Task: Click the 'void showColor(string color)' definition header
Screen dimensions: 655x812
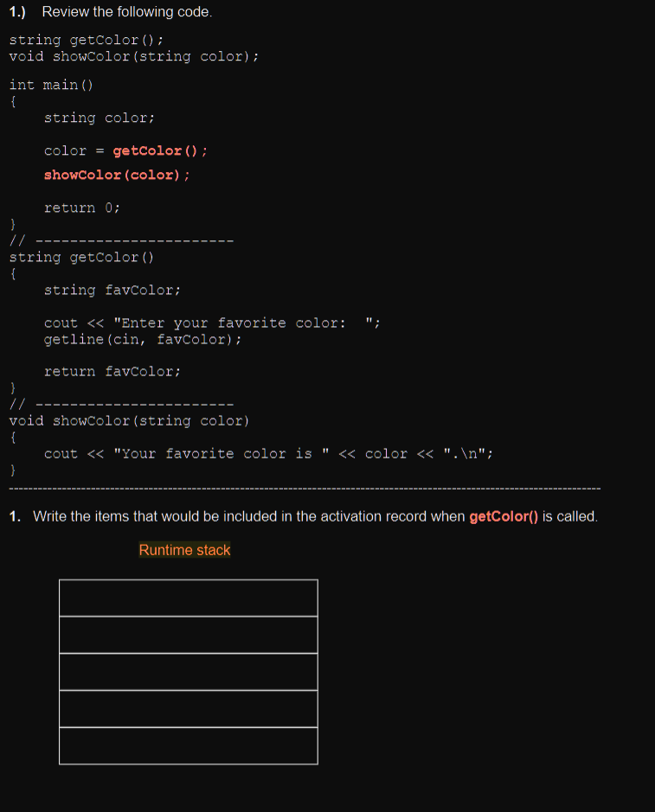Action: pos(130,421)
